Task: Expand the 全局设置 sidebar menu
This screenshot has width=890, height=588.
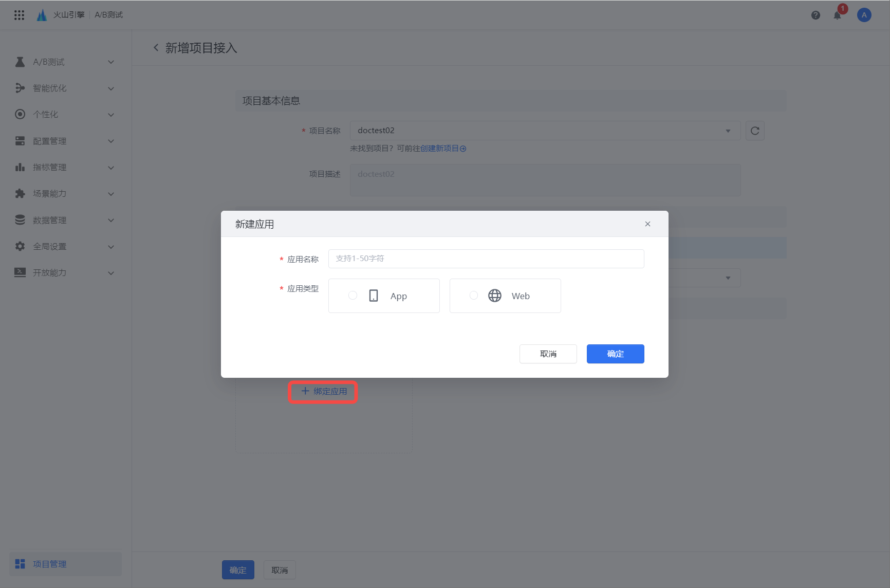Action: 111,247
